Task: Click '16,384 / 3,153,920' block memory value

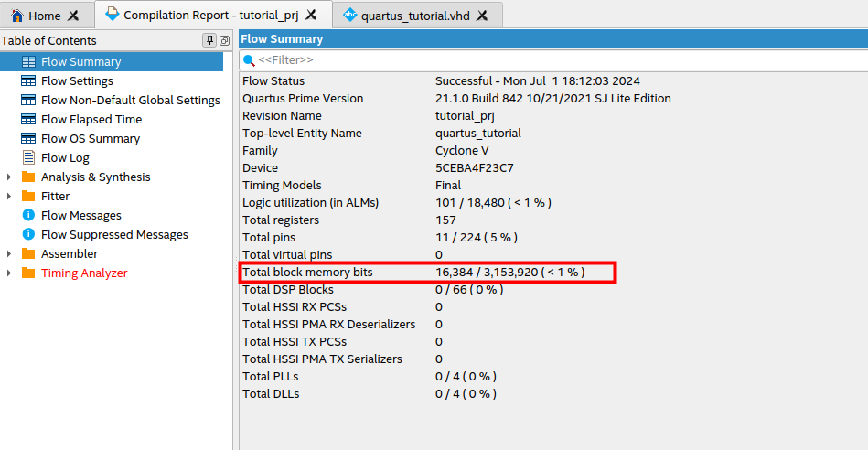Action: (x=509, y=273)
